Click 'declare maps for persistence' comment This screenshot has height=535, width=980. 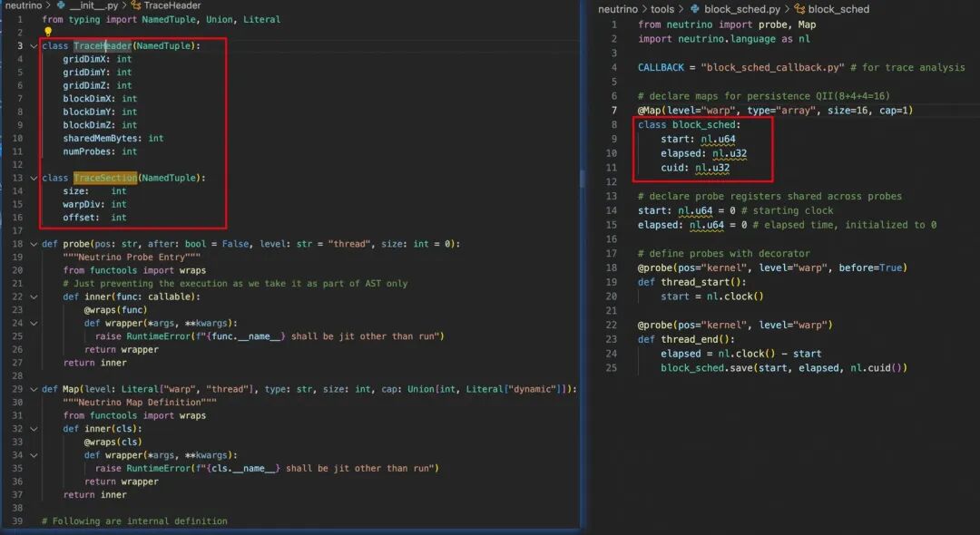point(764,96)
